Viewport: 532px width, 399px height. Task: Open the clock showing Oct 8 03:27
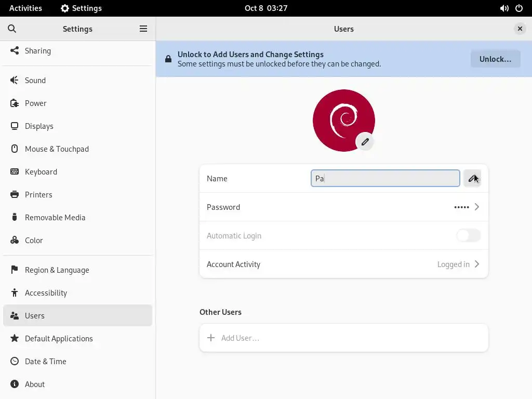[266, 8]
